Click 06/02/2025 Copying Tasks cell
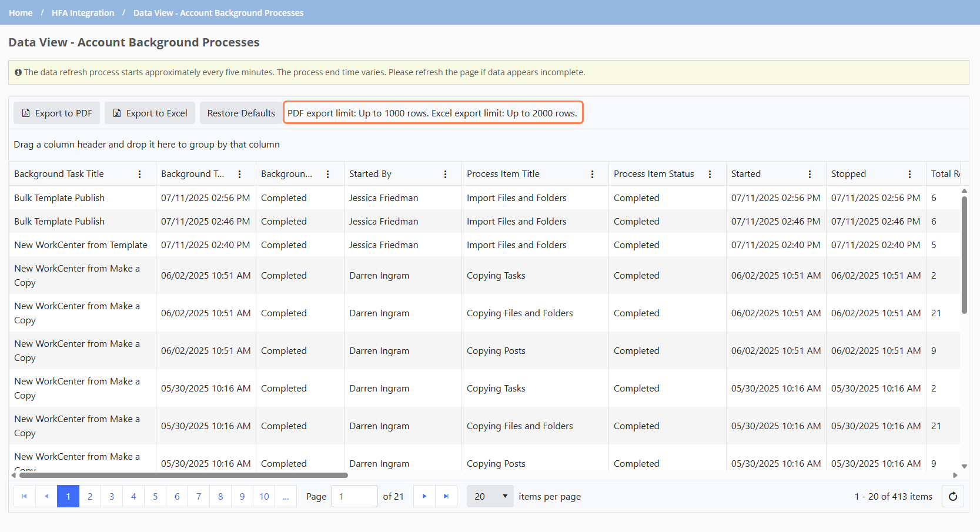This screenshot has height=532, width=980. (535, 275)
